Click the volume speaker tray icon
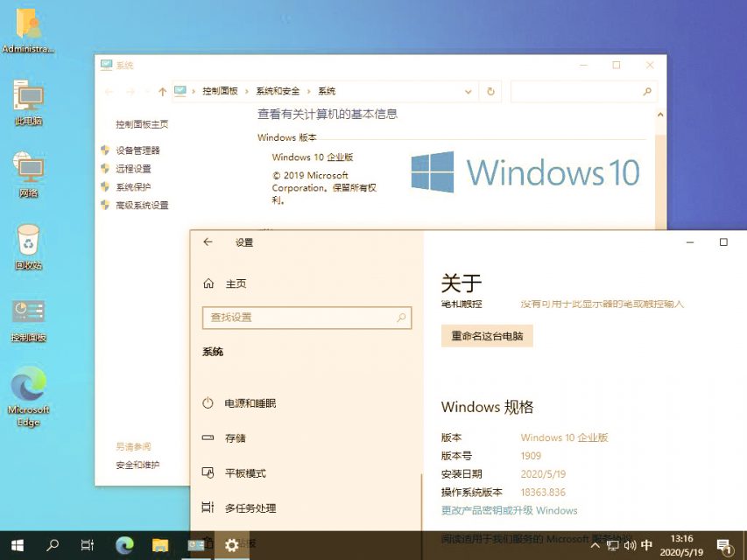747x560 pixels. click(x=630, y=545)
